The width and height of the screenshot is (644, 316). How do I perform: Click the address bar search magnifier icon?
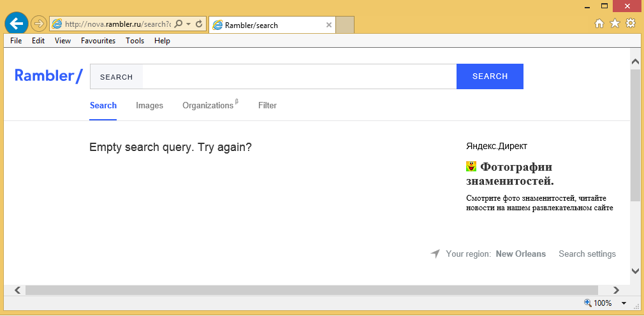point(179,24)
